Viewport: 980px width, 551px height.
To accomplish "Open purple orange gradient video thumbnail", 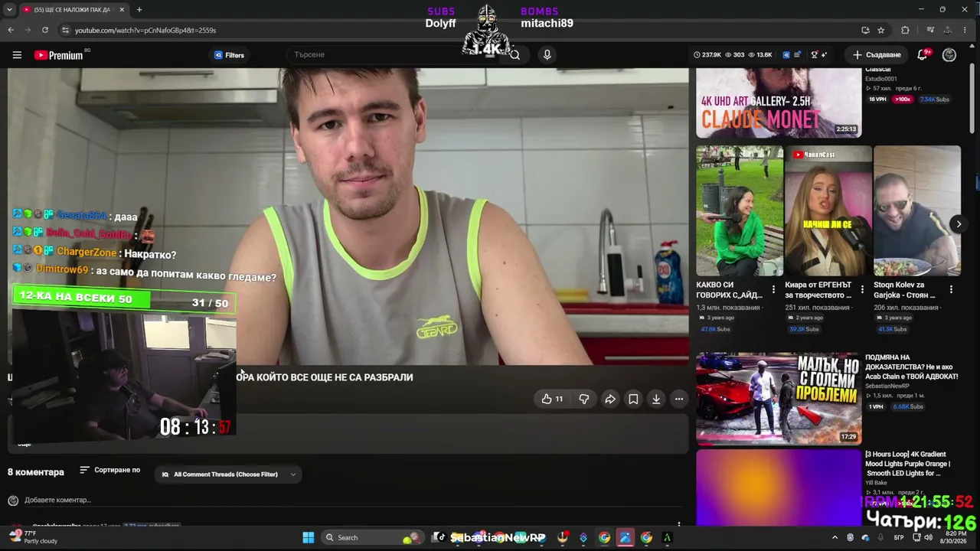I will pos(779,487).
